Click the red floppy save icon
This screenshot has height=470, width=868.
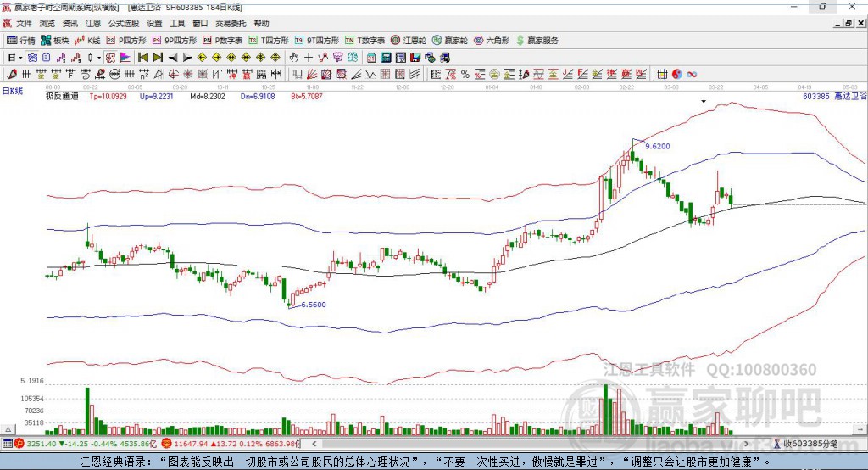(x=415, y=58)
